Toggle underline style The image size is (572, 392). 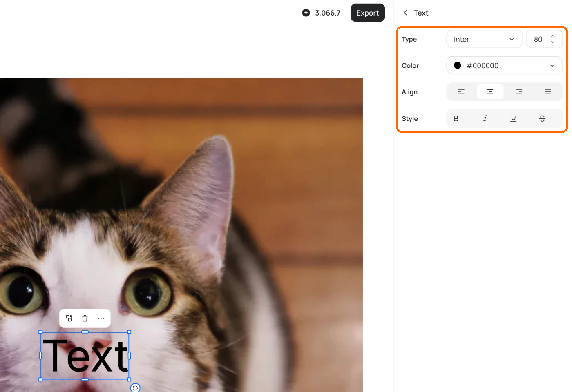click(514, 118)
